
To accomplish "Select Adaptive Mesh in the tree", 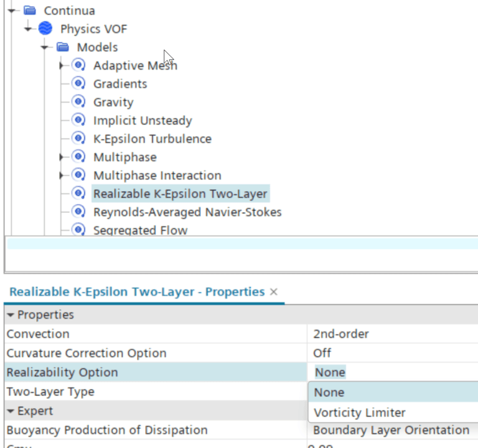I will pyautogui.click(x=135, y=65).
